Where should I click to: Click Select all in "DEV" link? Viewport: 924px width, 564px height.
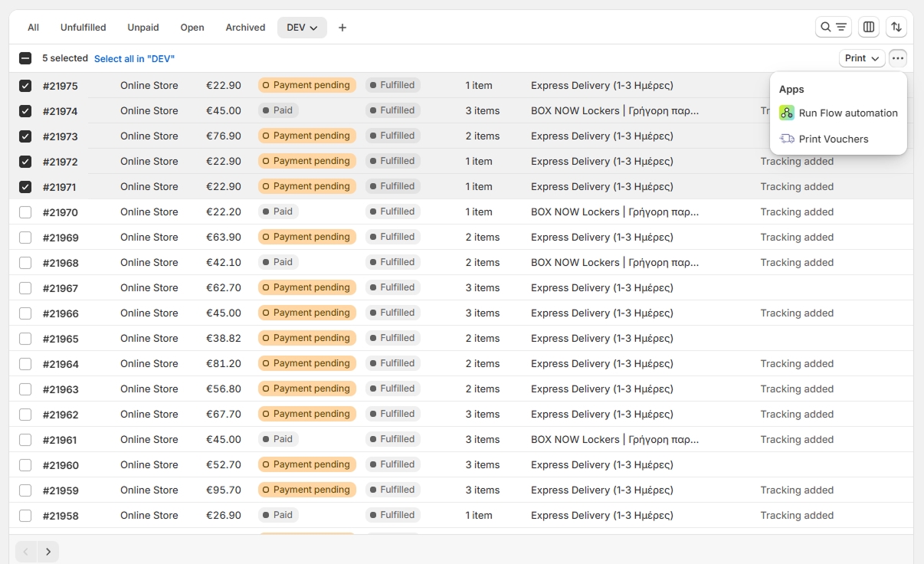click(x=134, y=59)
